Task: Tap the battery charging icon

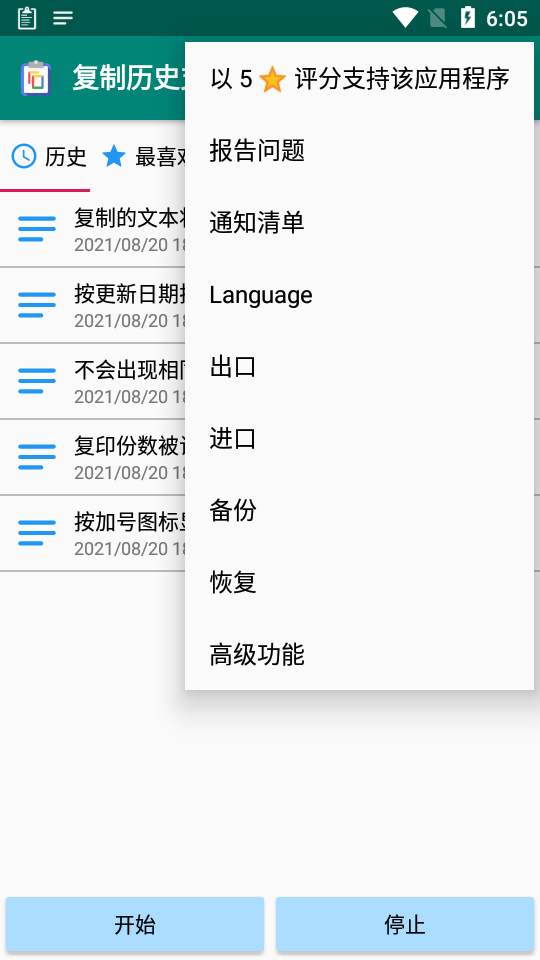Action: (x=468, y=18)
